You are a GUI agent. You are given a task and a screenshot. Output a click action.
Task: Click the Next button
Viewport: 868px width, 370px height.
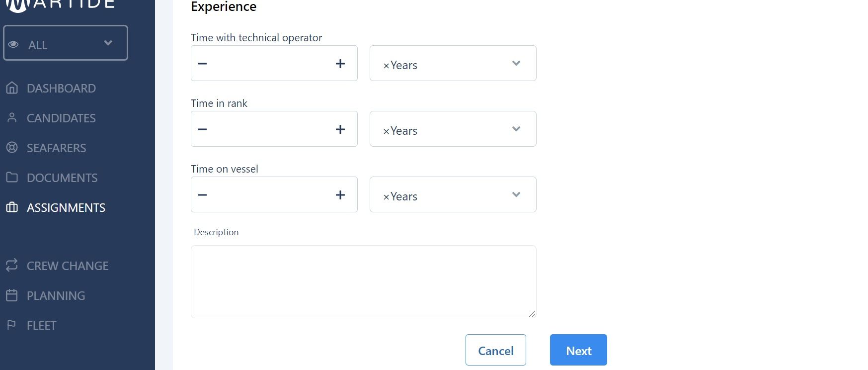(578, 350)
